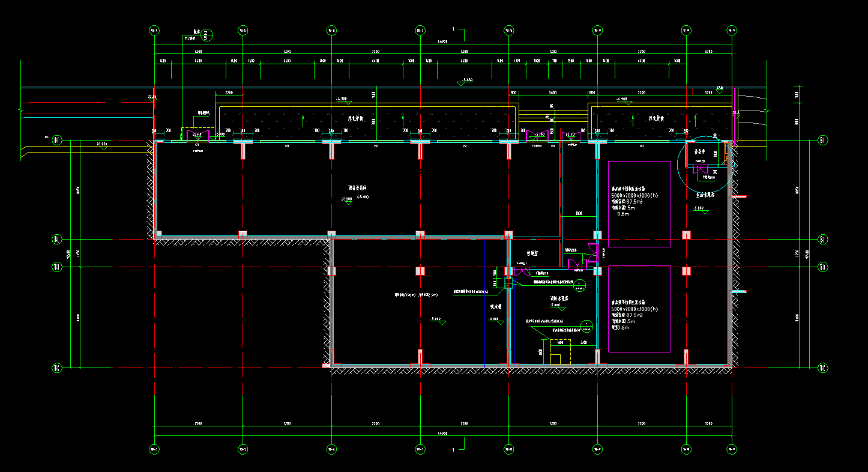This screenshot has height=472, width=868.
Task: Click the upper magenta water tank rectangle
Action: click(x=639, y=204)
